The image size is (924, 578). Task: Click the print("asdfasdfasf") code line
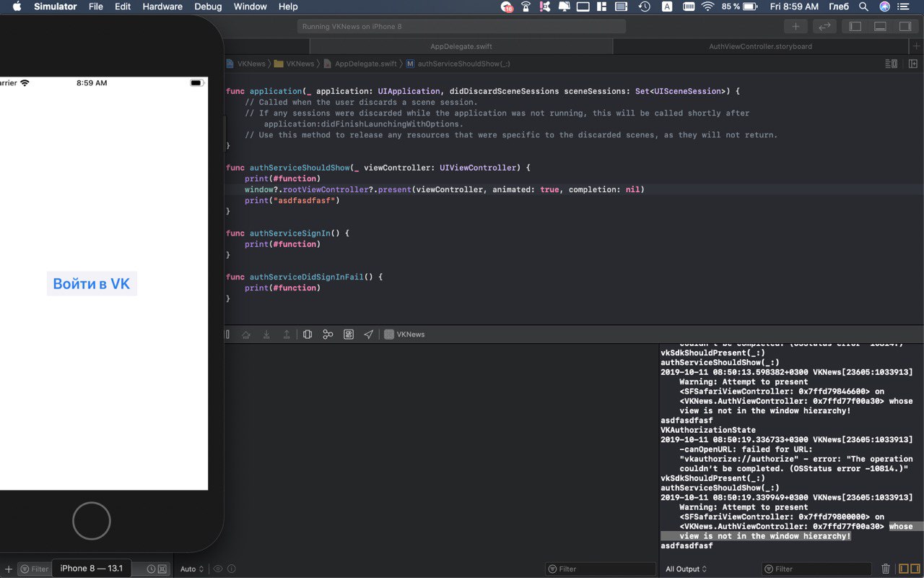pos(292,200)
